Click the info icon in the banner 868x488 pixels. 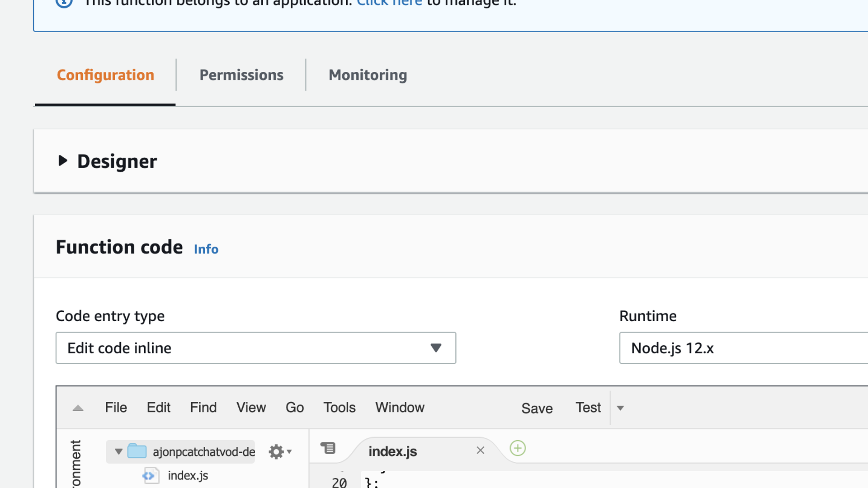(x=64, y=3)
